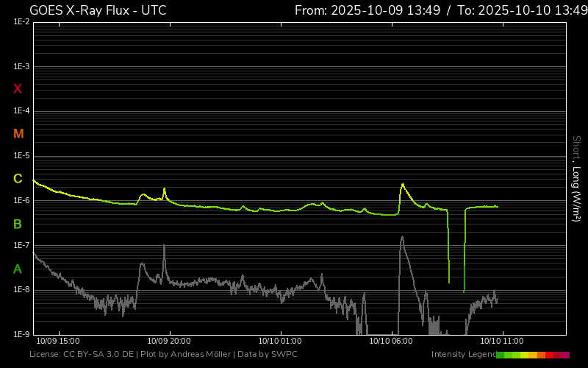
Task: Select the 10/09 20:00 time axis label
Action: click(169, 342)
